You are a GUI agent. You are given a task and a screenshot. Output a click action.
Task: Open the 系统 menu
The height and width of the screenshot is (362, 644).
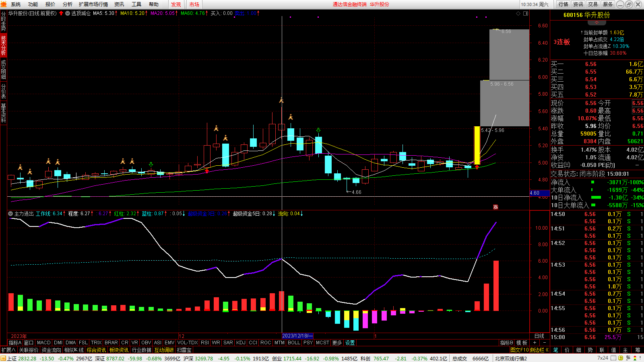coord(16,4)
